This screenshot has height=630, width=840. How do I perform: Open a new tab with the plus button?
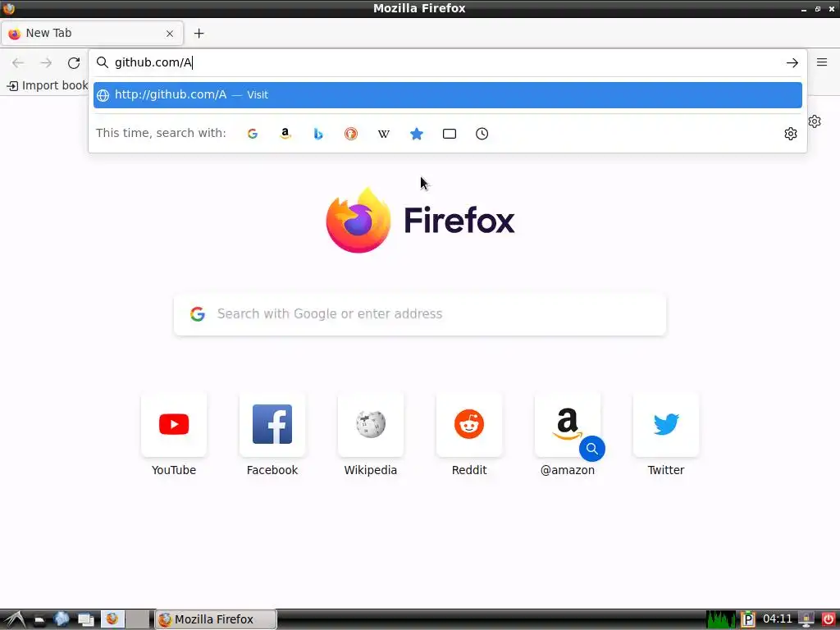click(x=199, y=33)
